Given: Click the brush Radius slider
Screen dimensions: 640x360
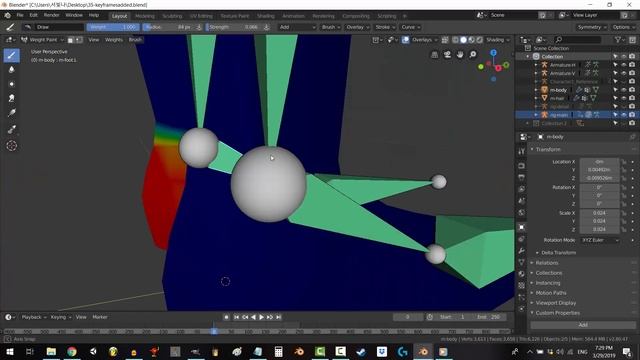Looking at the screenshot, I should (168, 27).
